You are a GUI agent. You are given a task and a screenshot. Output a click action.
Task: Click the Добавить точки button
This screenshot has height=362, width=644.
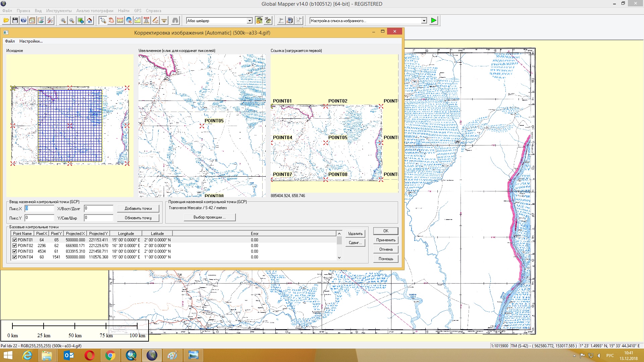pyautogui.click(x=138, y=208)
